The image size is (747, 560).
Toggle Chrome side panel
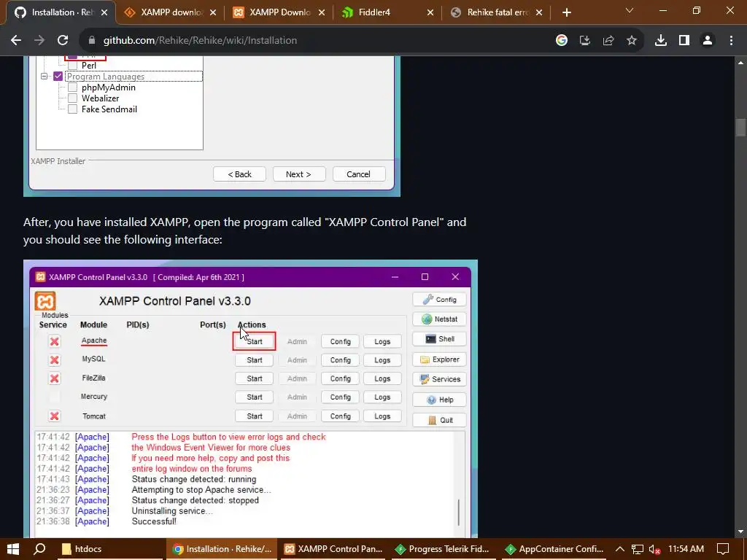tap(684, 41)
